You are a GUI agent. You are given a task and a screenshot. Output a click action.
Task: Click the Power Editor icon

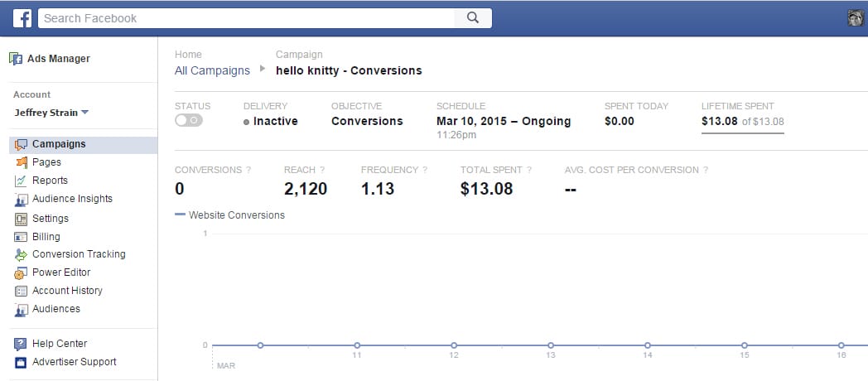pos(21,273)
